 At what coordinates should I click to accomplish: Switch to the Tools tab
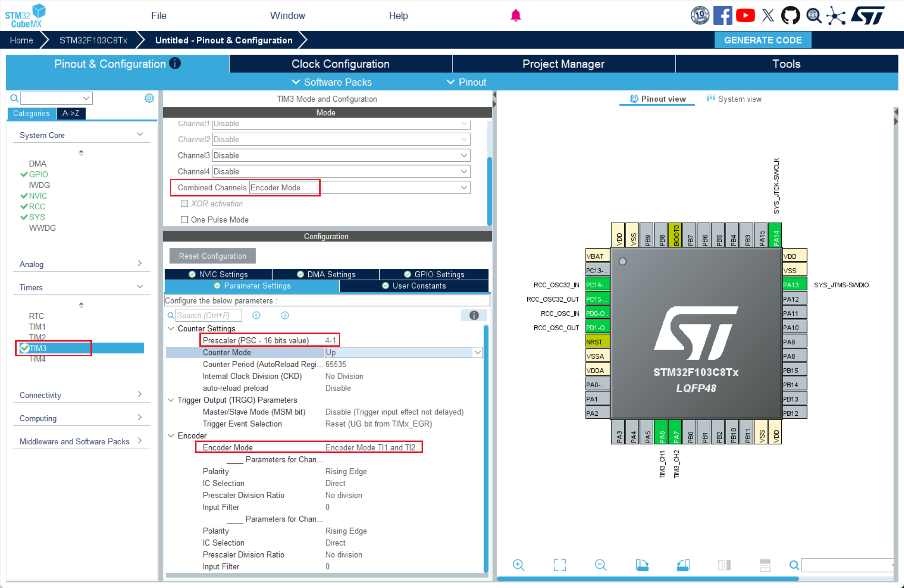786,64
